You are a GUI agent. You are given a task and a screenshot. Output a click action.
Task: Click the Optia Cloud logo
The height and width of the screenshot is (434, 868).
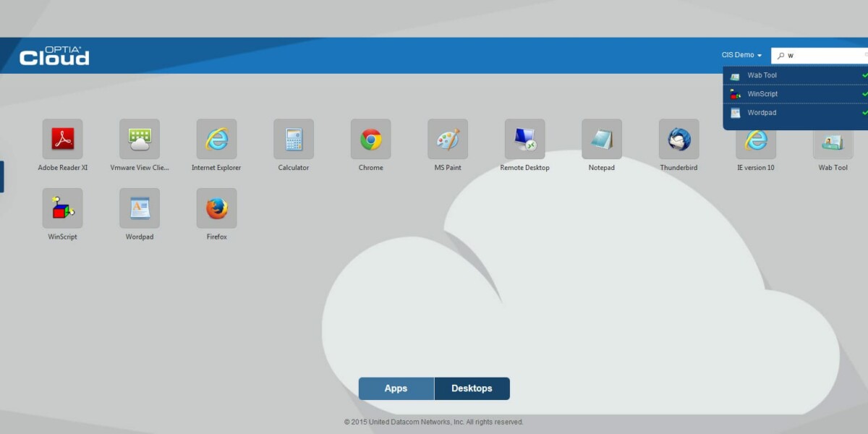coord(54,56)
